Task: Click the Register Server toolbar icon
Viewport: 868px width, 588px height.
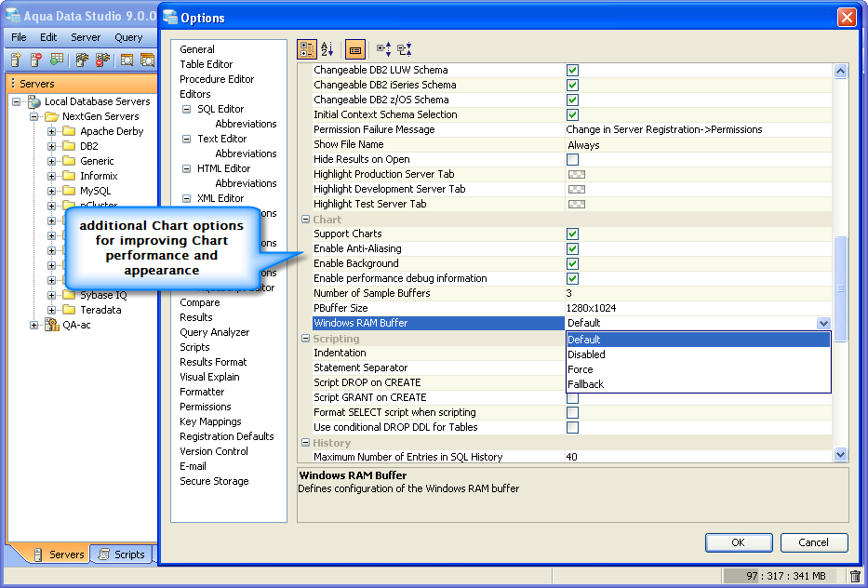Action: point(16,60)
